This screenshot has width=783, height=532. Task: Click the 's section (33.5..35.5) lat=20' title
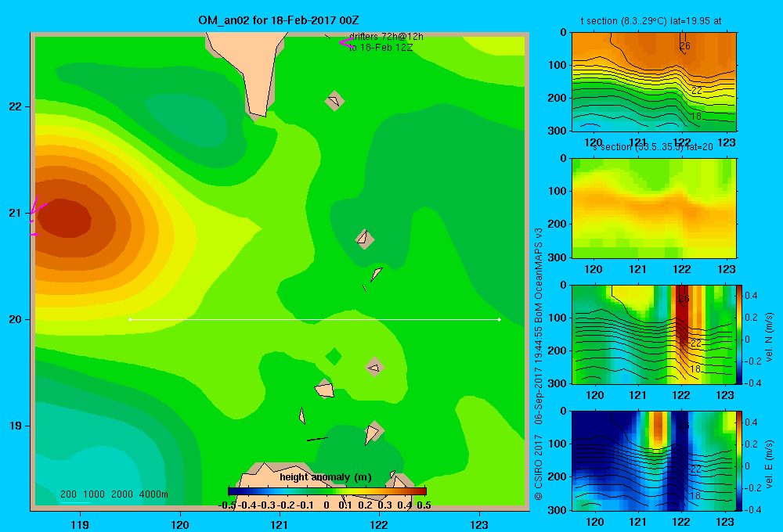(x=653, y=147)
